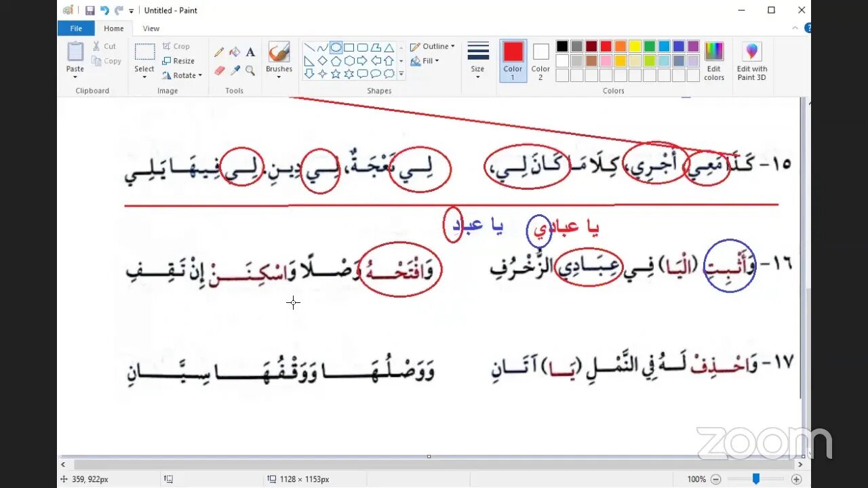
Task: Pick the green color swatch
Action: click(650, 46)
